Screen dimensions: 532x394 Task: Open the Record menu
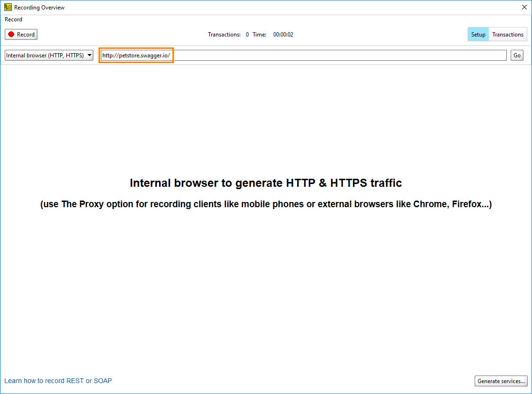[14, 19]
